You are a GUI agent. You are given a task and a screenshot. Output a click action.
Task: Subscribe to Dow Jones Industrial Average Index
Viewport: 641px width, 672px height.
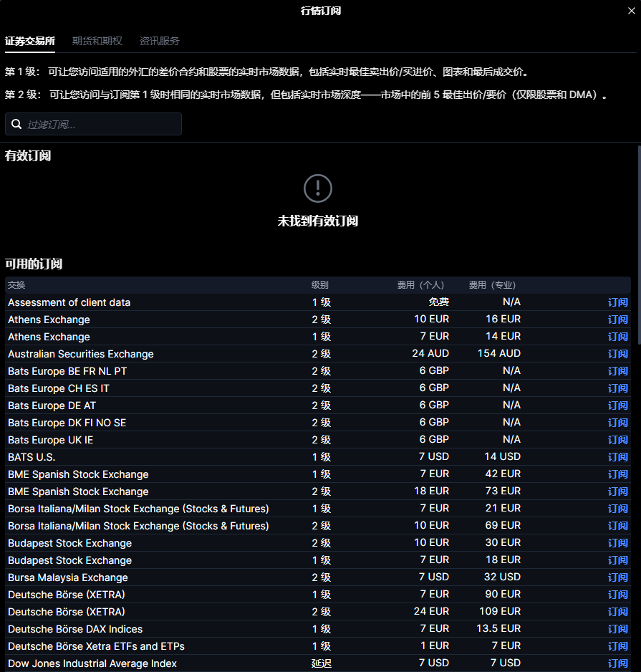[618, 663]
